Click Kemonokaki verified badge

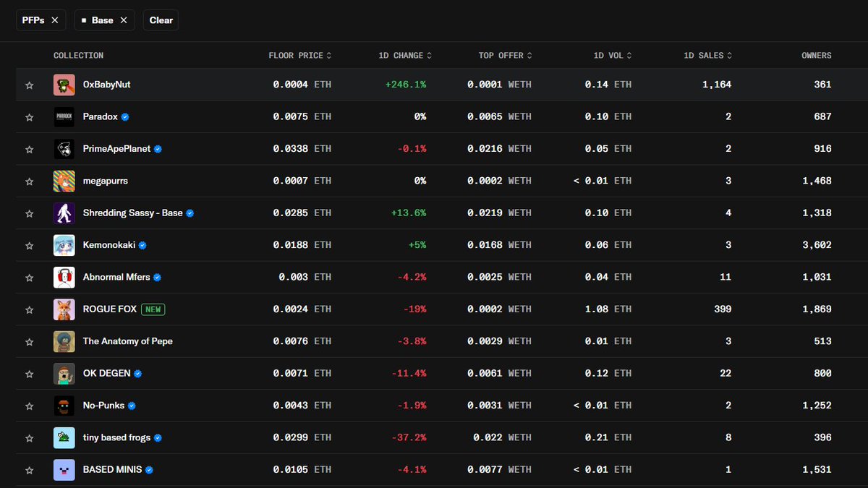click(142, 245)
